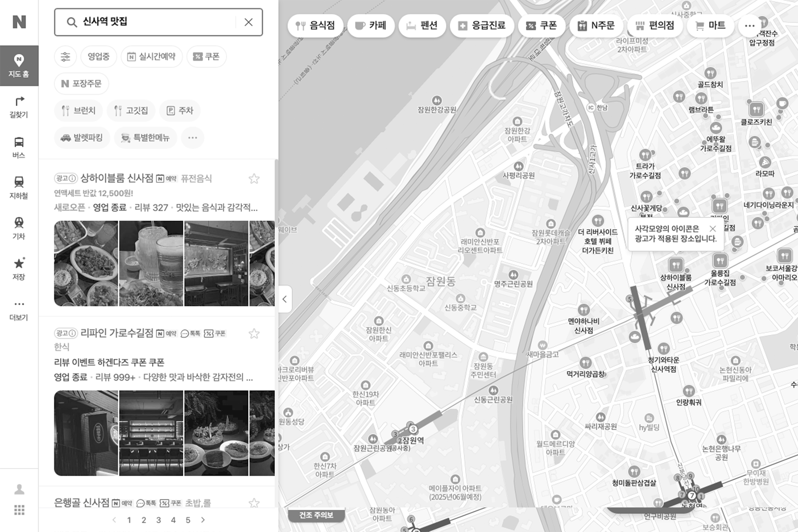The image size is (798, 532).
Task: Show more keyword filter chips
Action: click(192, 138)
